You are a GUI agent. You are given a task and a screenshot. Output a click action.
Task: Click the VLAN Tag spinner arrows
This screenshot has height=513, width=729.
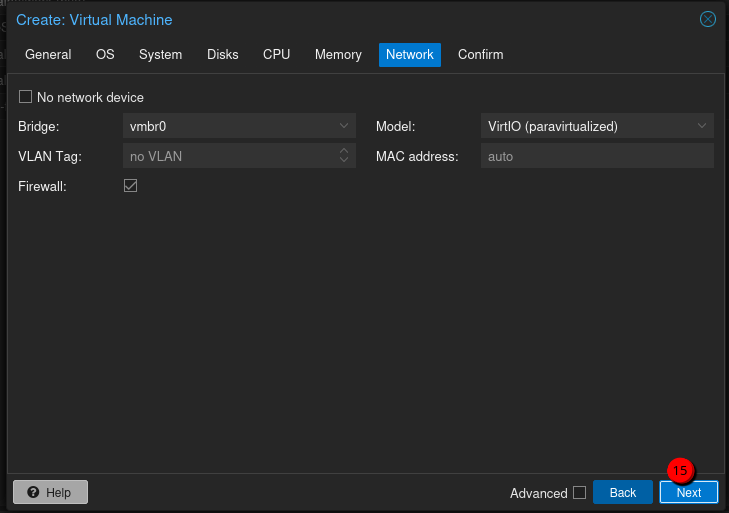point(344,156)
